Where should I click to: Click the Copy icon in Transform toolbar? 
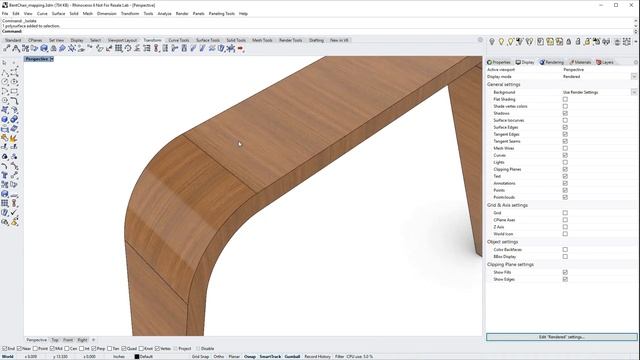(x=25, y=49)
